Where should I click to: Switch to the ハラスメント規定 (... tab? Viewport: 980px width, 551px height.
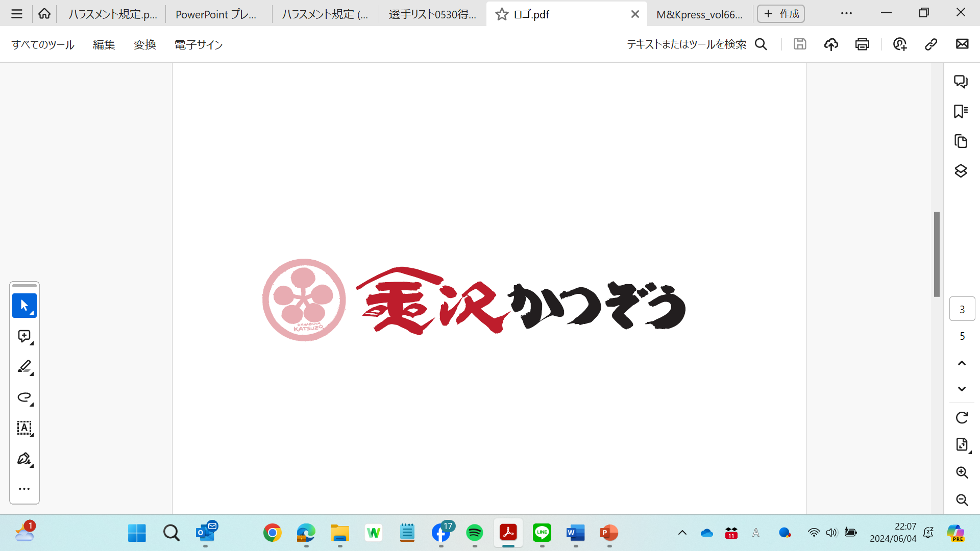(325, 14)
